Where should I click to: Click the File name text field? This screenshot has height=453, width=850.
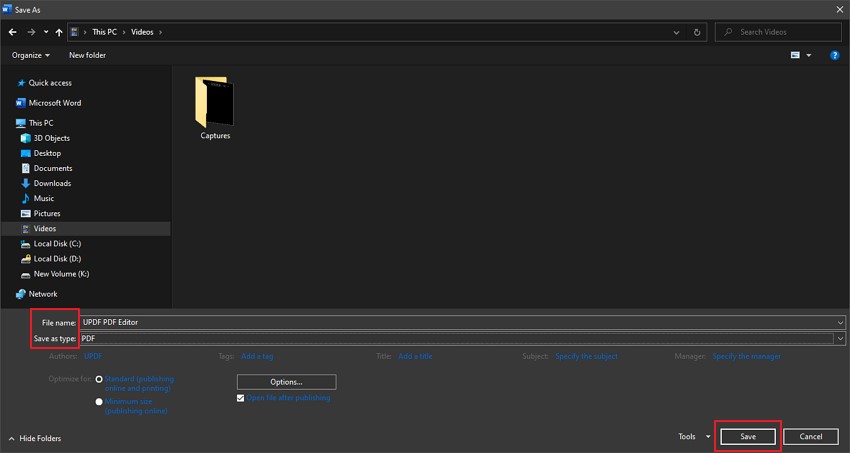(x=457, y=322)
